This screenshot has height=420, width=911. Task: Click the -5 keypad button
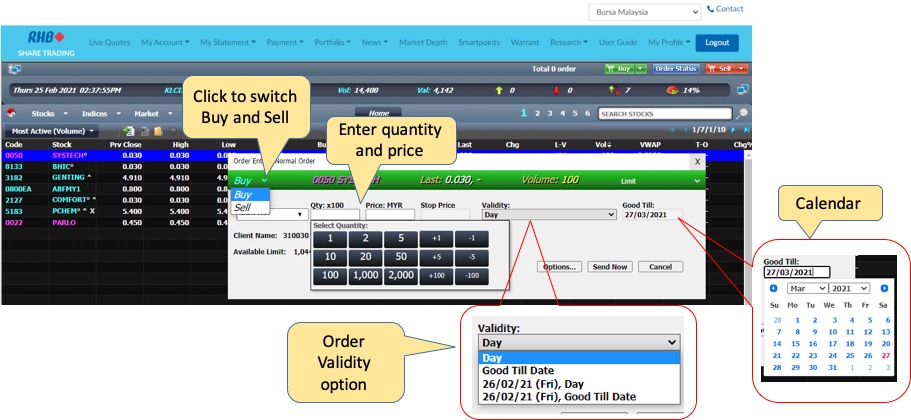472,257
